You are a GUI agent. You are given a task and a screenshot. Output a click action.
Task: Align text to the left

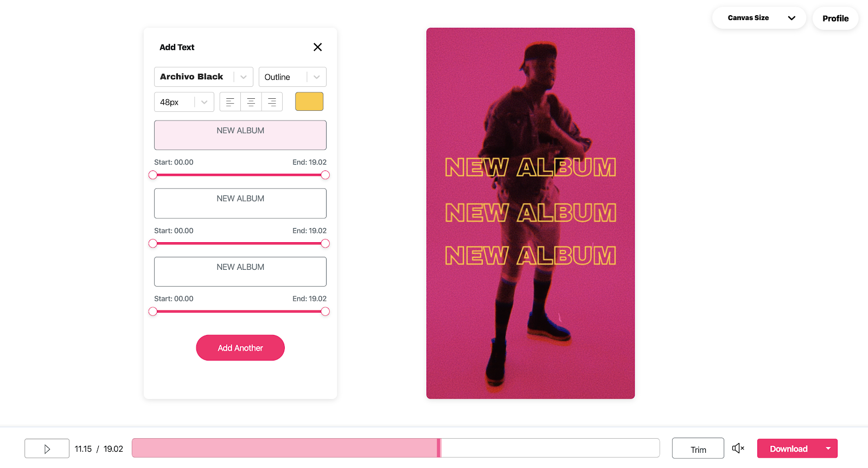click(x=230, y=102)
